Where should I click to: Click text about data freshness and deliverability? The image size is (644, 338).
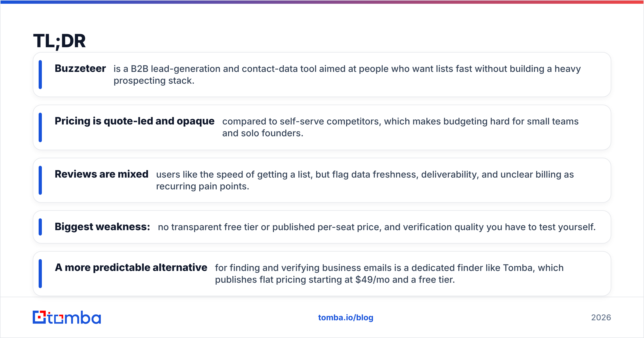[365, 180]
